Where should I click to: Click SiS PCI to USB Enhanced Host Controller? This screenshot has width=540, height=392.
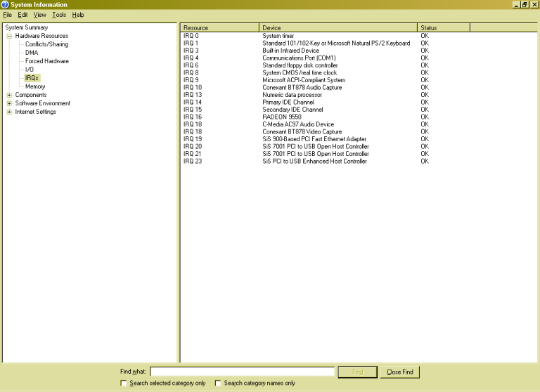[x=314, y=162]
